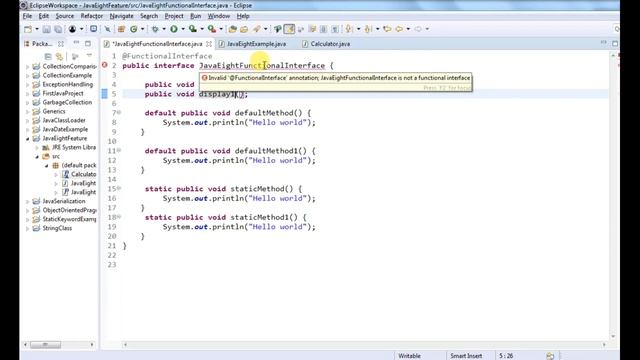The image size is (640, 360).
Task: Collapse all in Package Explorer toolbar
Action: coord(48,56)
